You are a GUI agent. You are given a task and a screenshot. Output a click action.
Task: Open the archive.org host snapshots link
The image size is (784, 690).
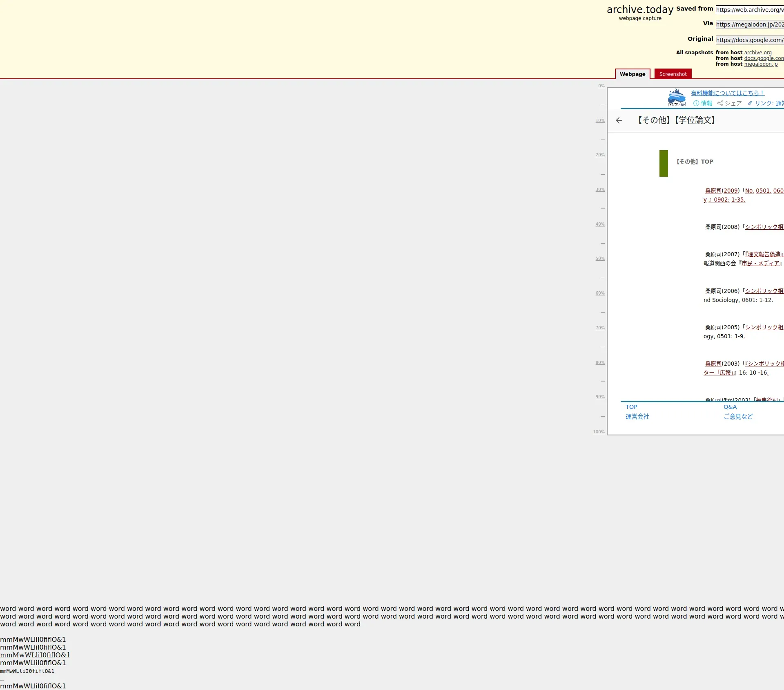[x=757, y=53]
